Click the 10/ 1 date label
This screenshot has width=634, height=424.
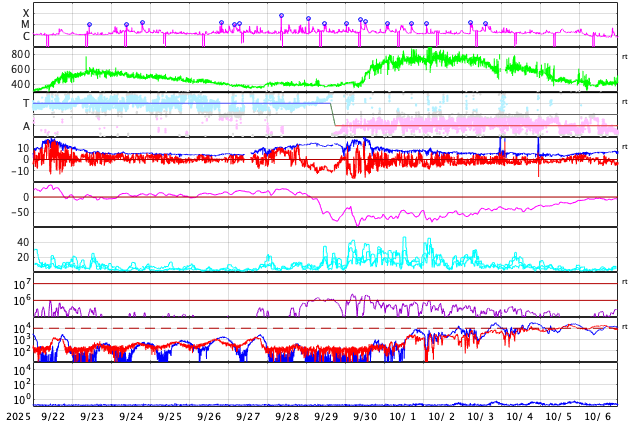[402, 416]
